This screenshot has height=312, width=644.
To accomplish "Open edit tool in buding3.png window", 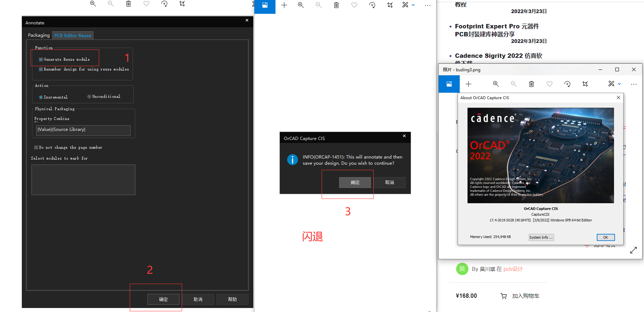I will [611, 84].
